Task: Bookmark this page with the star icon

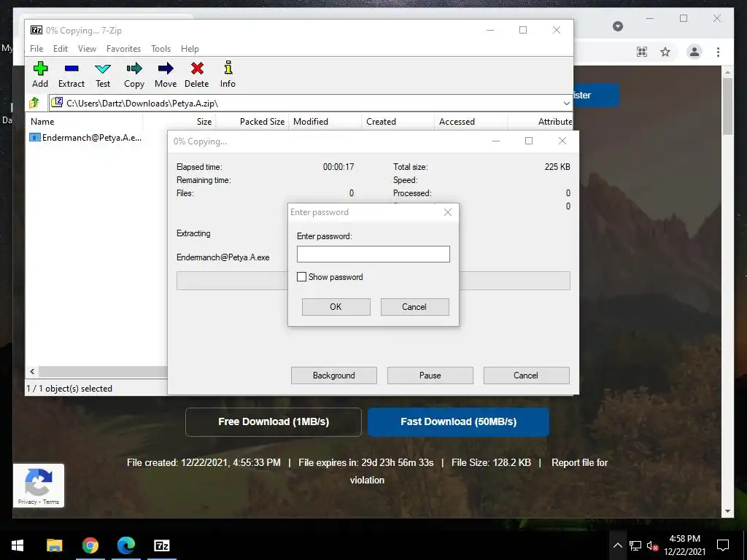Action: pos(665,52)
